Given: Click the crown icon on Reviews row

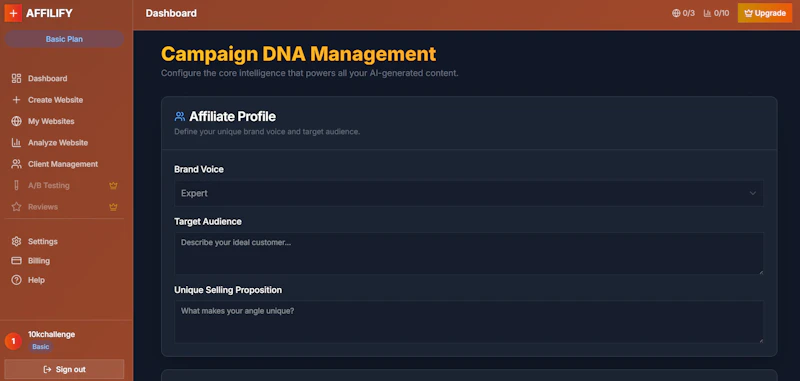Looking at the screenshot, I should coord(113,207).
